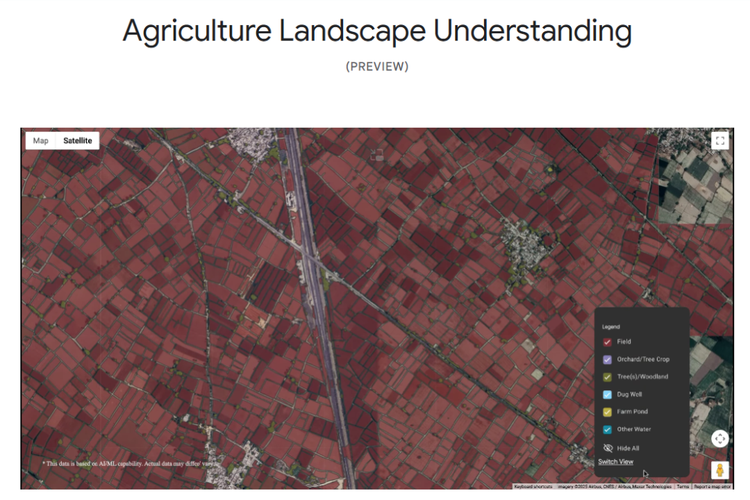Open map camera pan controls
750x500 pixels.
coord(720,439)
